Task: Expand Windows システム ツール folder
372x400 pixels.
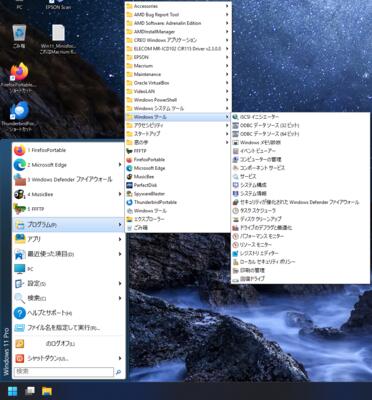Action: 178,108
